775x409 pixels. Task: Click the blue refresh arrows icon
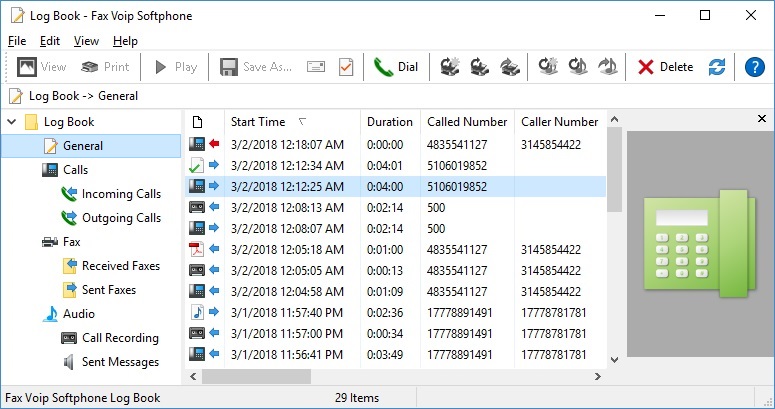click(x=717, y=67)
